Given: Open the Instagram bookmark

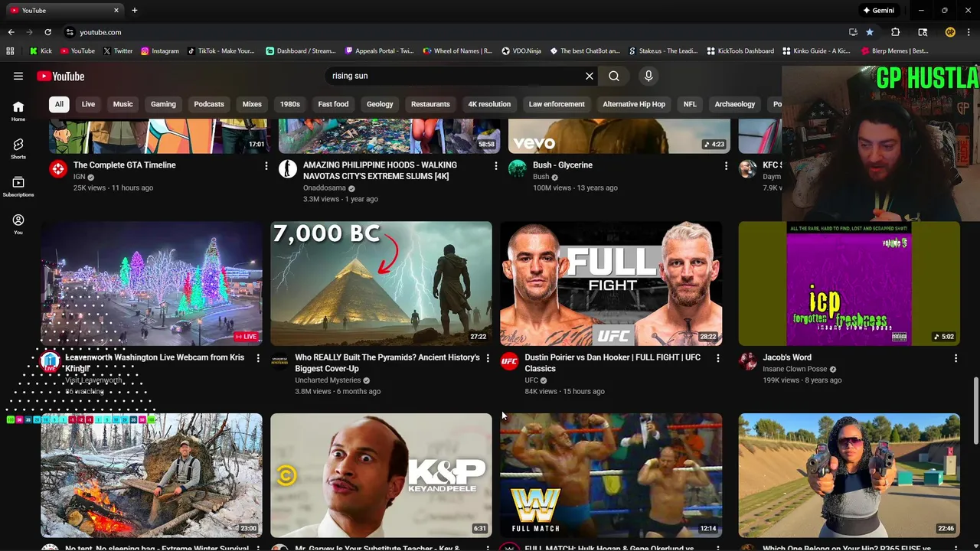Looking at the screenshot, I should pos(159,51).
